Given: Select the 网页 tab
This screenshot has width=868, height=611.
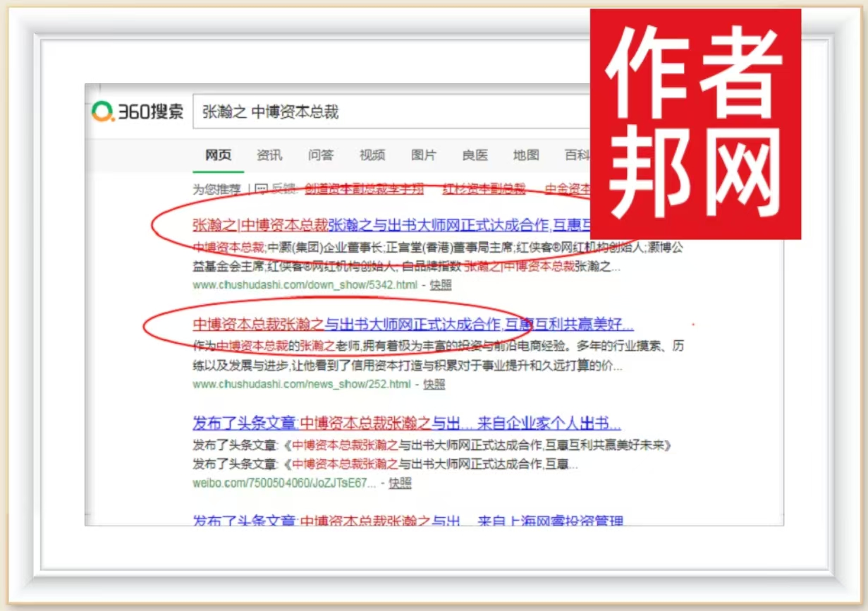Looking at the screenshot, I should click(218, 155).
